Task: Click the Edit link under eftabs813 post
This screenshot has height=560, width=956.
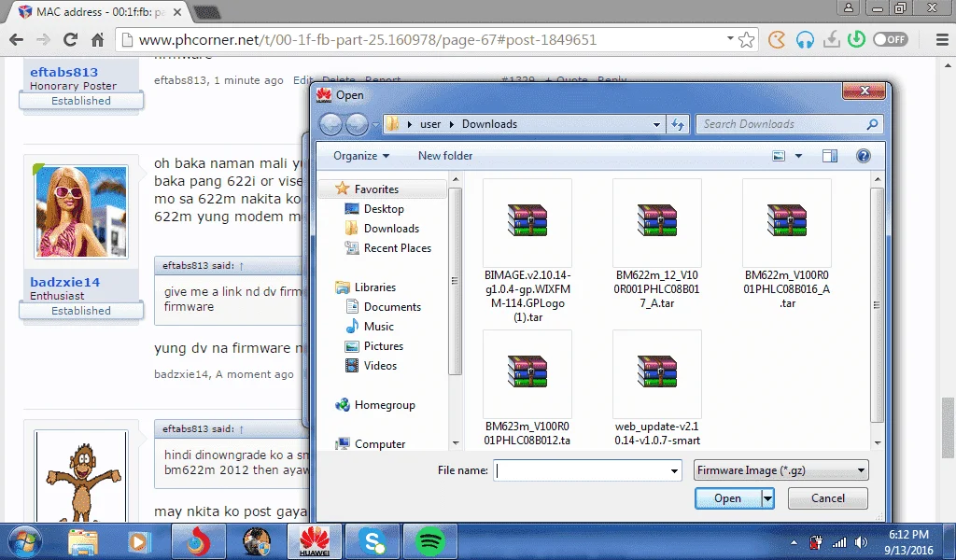Action: [303, 80]
